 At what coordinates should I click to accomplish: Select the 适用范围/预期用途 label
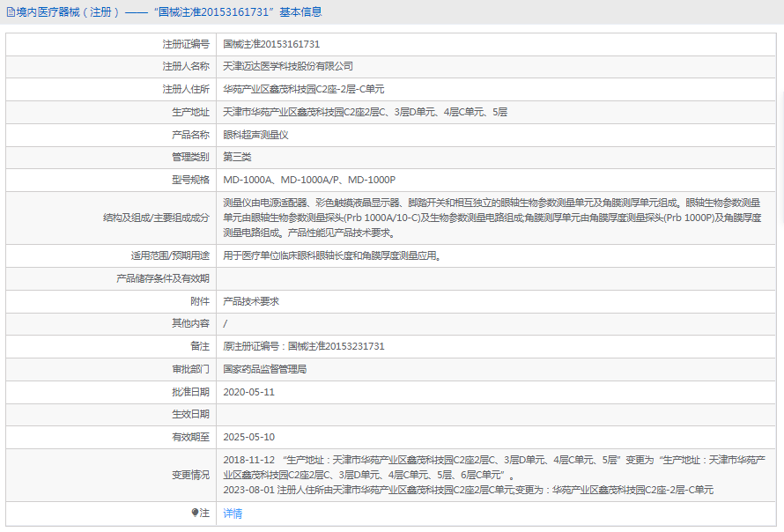(x=170, y=256)
